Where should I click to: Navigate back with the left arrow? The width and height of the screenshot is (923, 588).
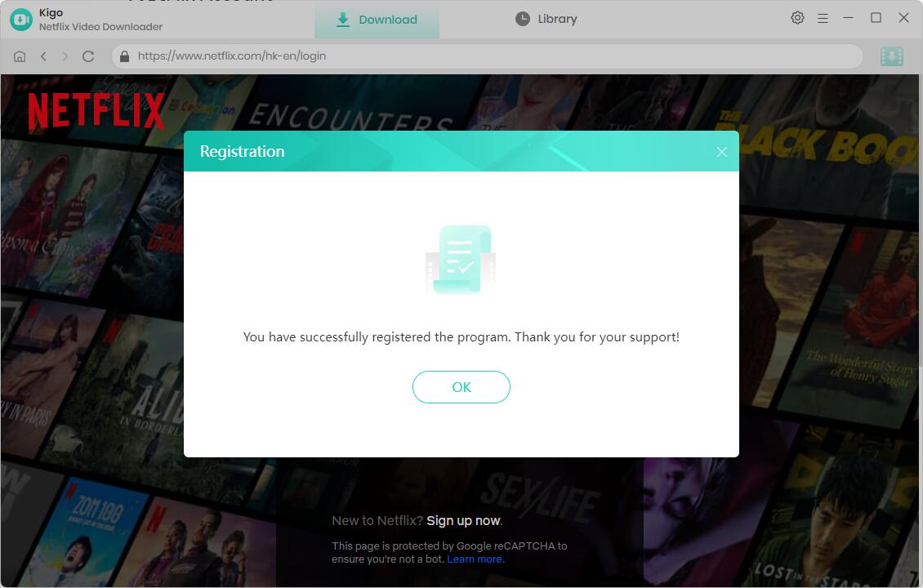point(43,56)
